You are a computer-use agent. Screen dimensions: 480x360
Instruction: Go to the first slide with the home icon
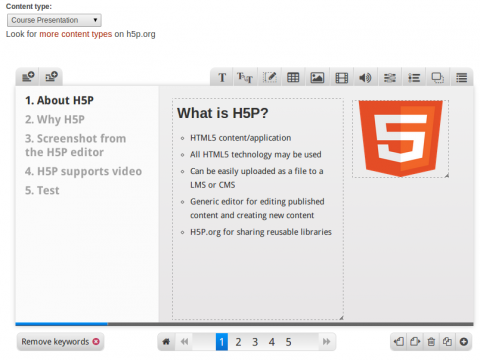tap(166, 342)
